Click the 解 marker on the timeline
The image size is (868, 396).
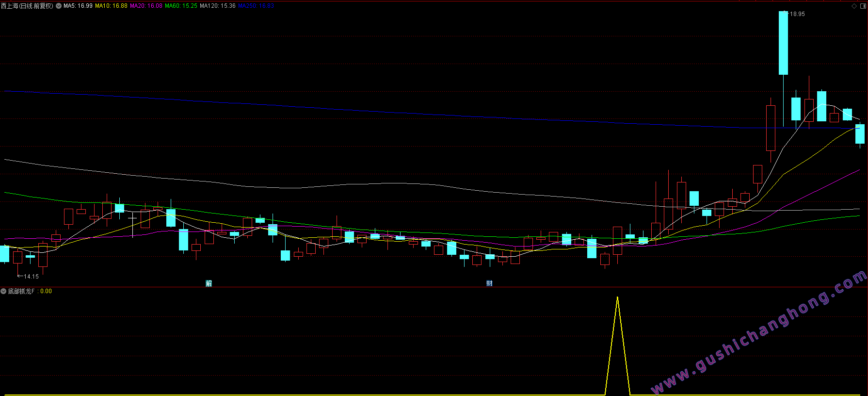pyautogui.click(x=209, y=283)
